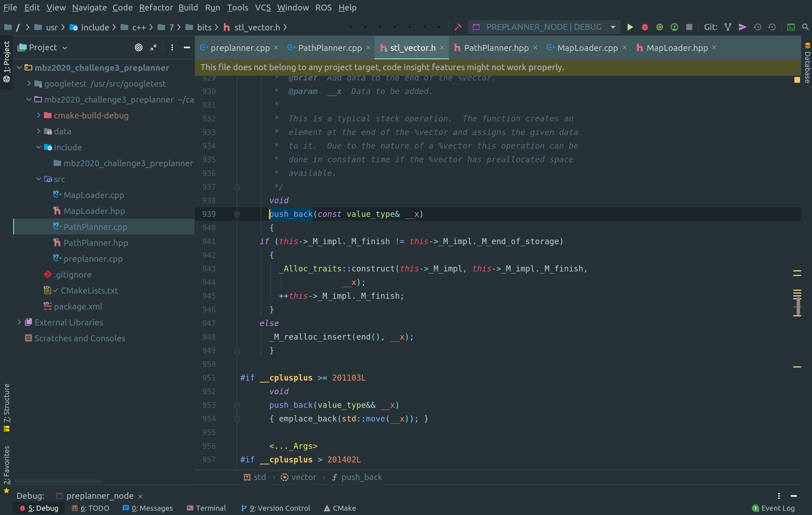
Task: Click the locate-in-project target icon
Action: 138,47
